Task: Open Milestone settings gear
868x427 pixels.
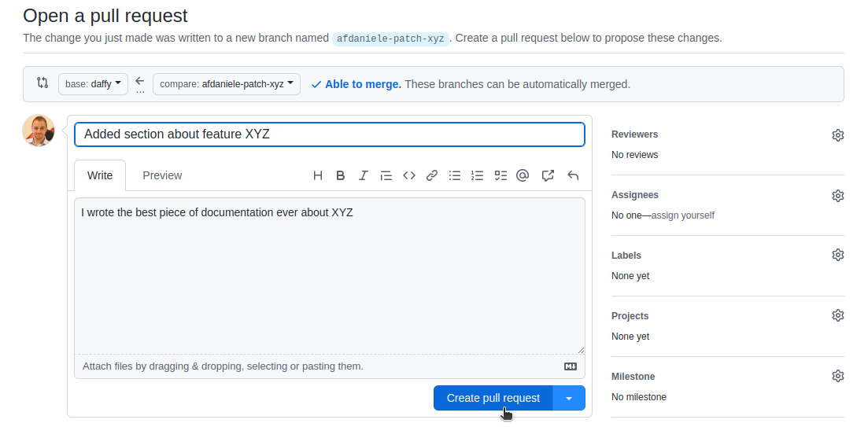Action: click(837, 376)
